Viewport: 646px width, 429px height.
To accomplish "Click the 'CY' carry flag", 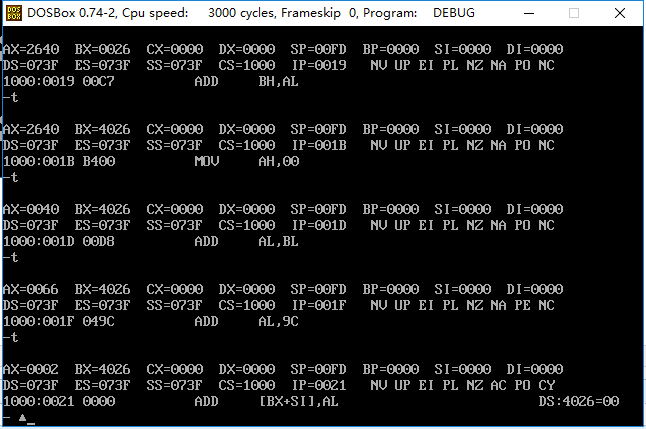I will (547, 385).
